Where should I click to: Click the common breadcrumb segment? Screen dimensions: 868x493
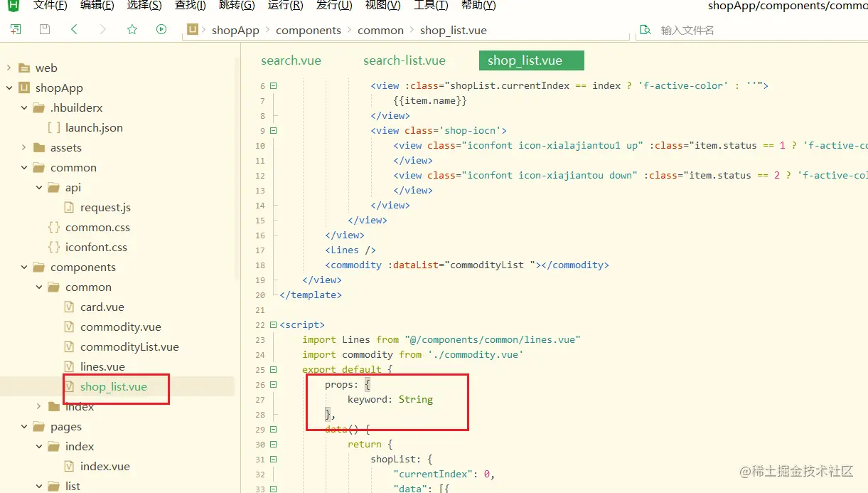(380, 30)
